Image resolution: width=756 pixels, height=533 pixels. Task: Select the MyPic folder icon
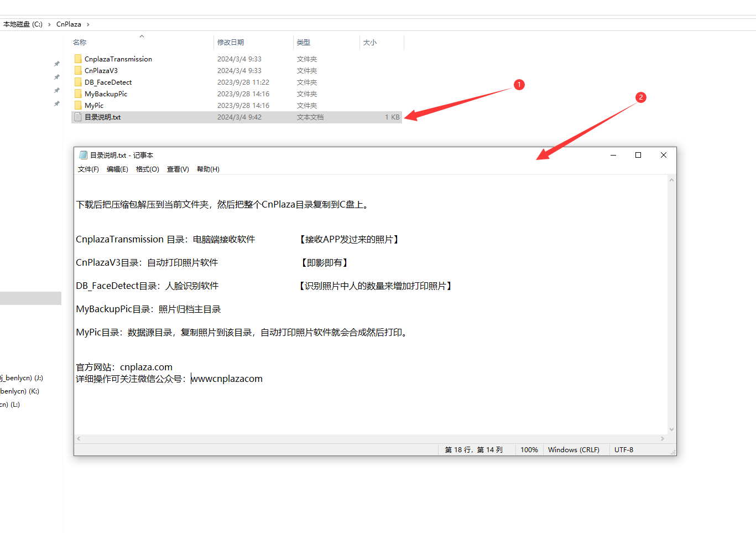[x=78, y=105]
